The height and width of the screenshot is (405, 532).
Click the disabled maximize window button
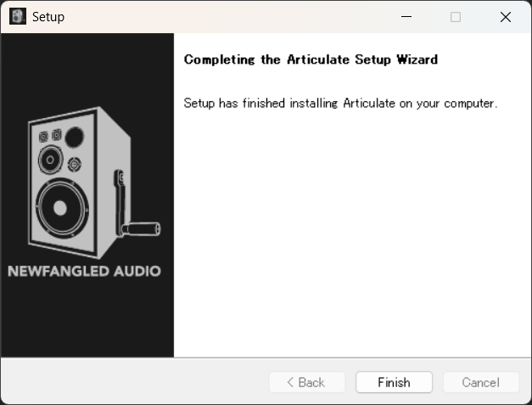click(x=456, y=16)
